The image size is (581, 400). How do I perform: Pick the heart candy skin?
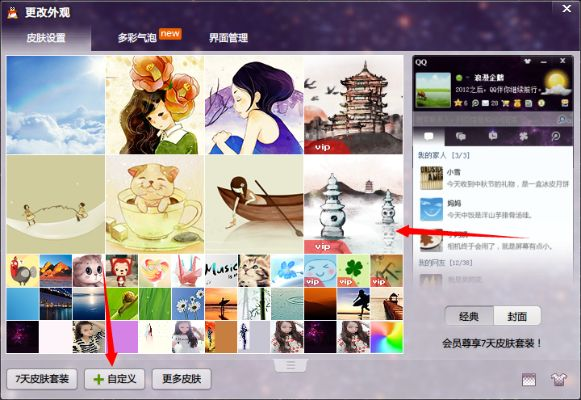click(x=155, y=271)
